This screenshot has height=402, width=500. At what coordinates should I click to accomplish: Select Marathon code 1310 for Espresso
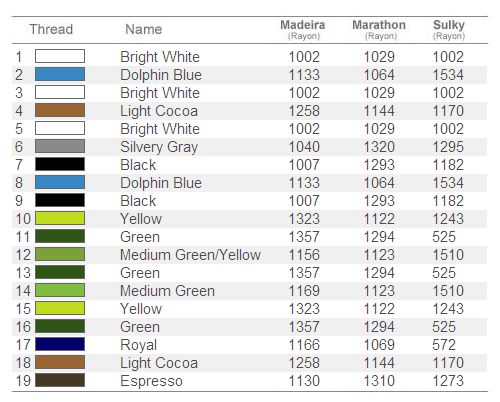379,381
